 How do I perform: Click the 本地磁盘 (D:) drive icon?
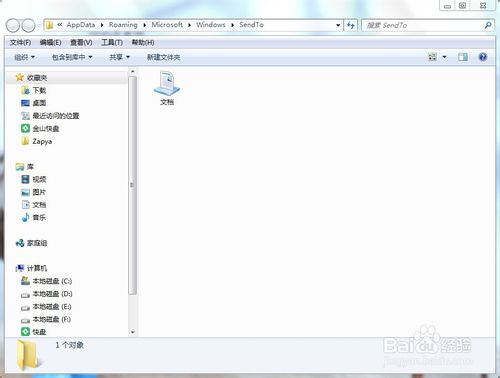pos(25,295)
